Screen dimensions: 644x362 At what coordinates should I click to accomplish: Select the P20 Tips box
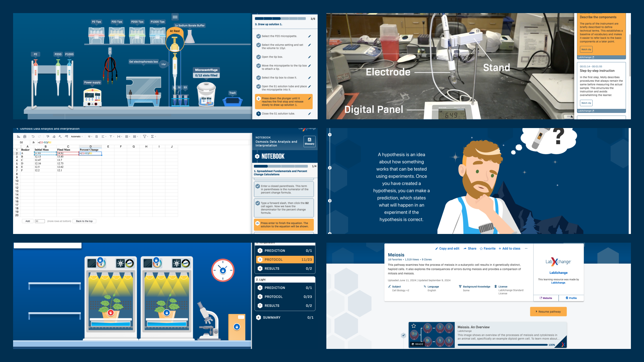pyautogui.click(x=117, y=35)
